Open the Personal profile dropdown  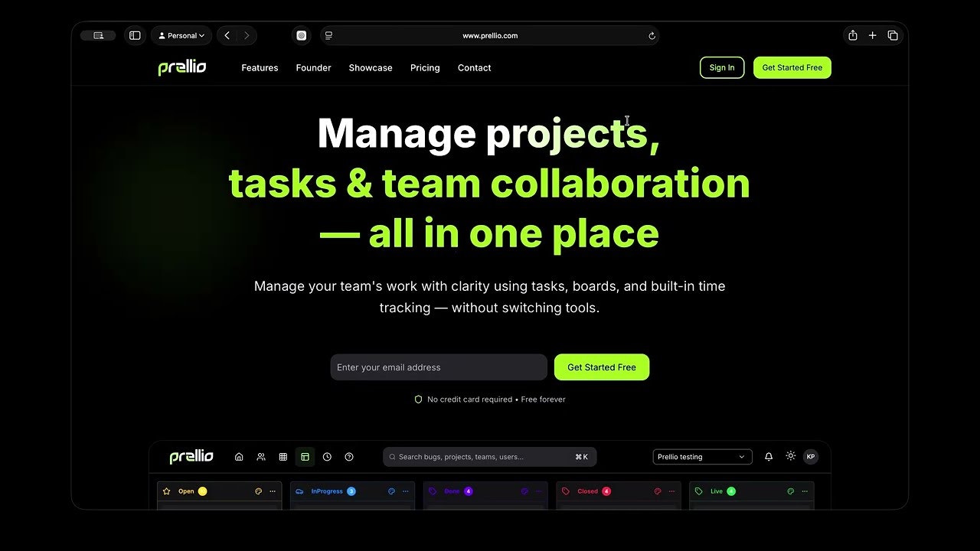[181, 35]
